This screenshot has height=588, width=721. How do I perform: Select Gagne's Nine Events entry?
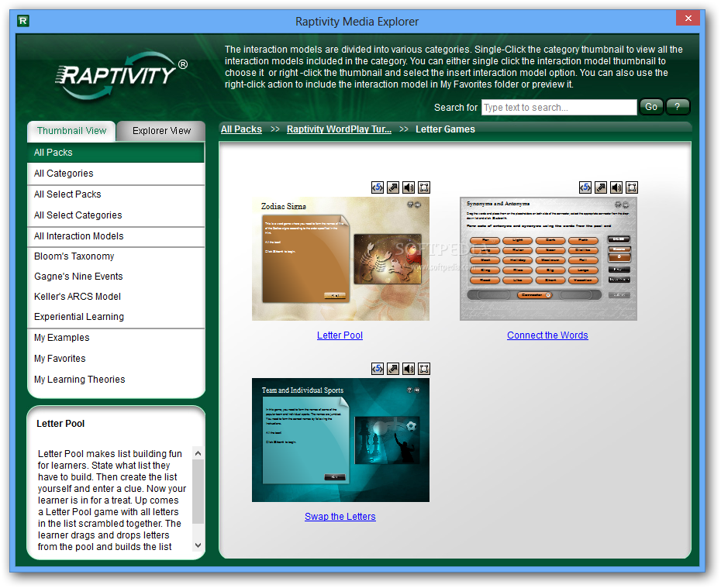116,277
